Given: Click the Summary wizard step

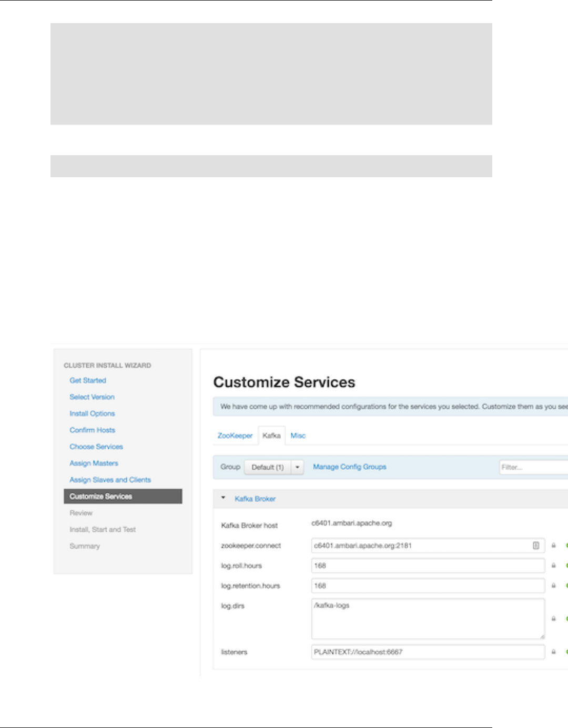Looking at the screenshot, I should click(x=85, y=546).
